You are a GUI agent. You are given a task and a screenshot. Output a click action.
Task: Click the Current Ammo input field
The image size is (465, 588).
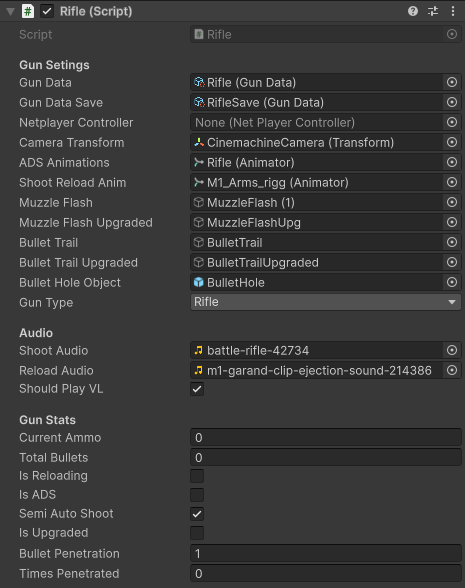[326, 438]
